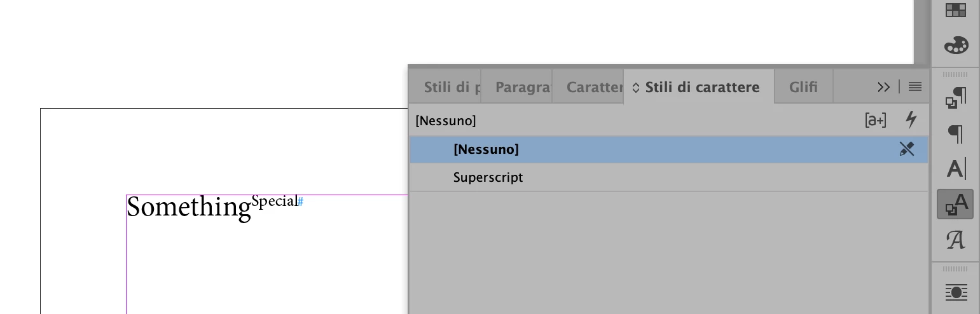Create a new style with the [a+] icon

pyautogui.click(x=876, y=120)
